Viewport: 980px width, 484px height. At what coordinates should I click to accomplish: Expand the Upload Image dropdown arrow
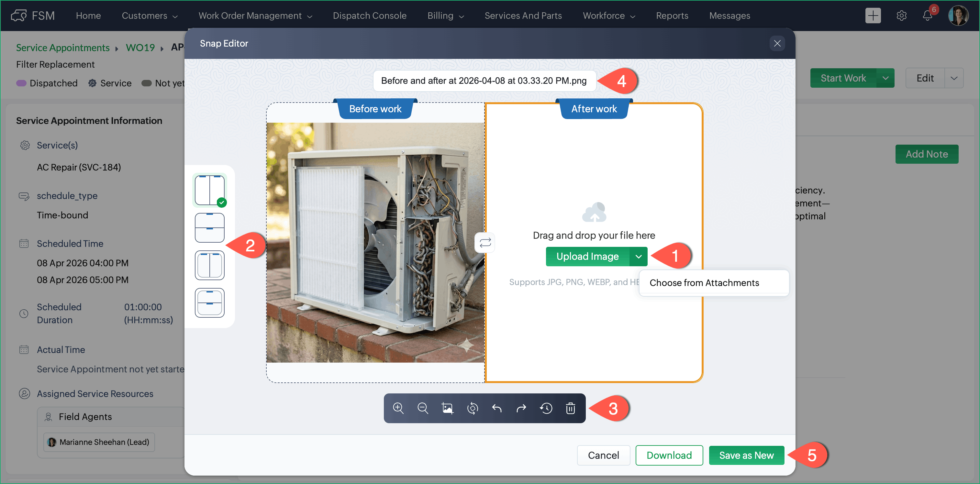638,257
